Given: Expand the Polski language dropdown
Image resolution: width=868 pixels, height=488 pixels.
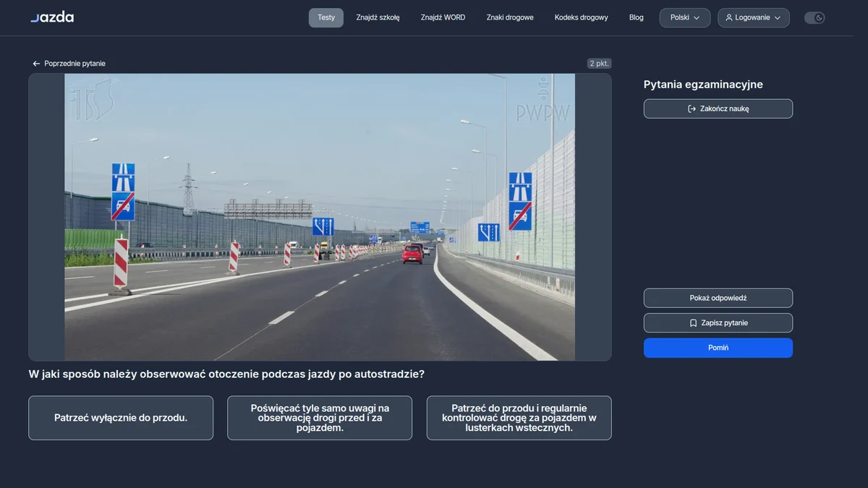Looking at the screenshot, I should [685, 17].
